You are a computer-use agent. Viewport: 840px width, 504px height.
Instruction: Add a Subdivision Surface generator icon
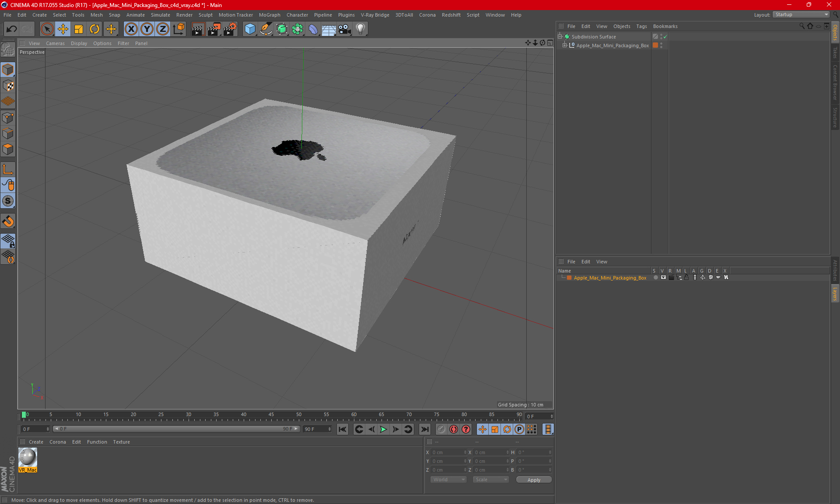(282, 29)
